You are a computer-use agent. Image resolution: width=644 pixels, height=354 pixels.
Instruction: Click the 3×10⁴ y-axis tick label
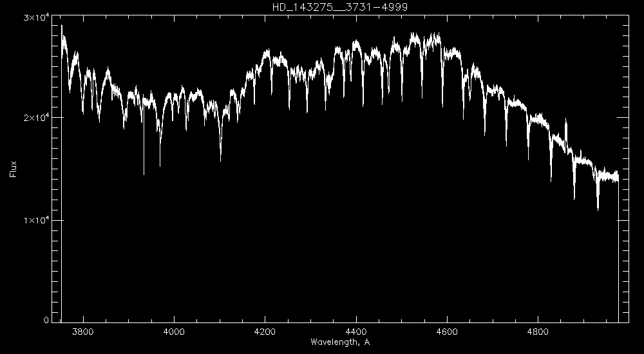(x=38, y=17)
